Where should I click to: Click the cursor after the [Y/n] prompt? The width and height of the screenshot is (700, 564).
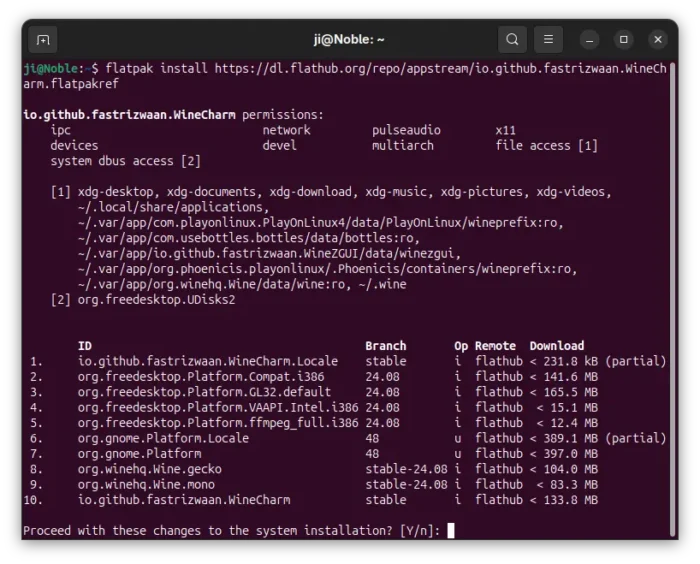(451, 530)
